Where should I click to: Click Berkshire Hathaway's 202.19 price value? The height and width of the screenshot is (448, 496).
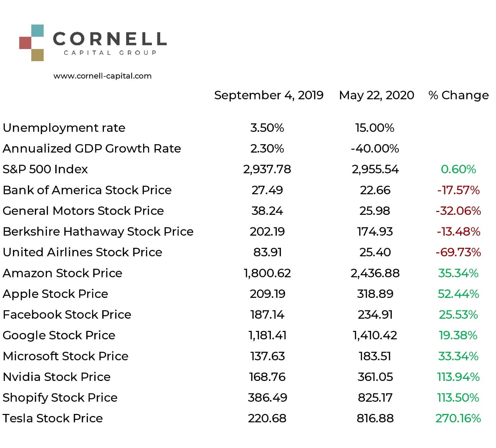click(x=267, y=231)
